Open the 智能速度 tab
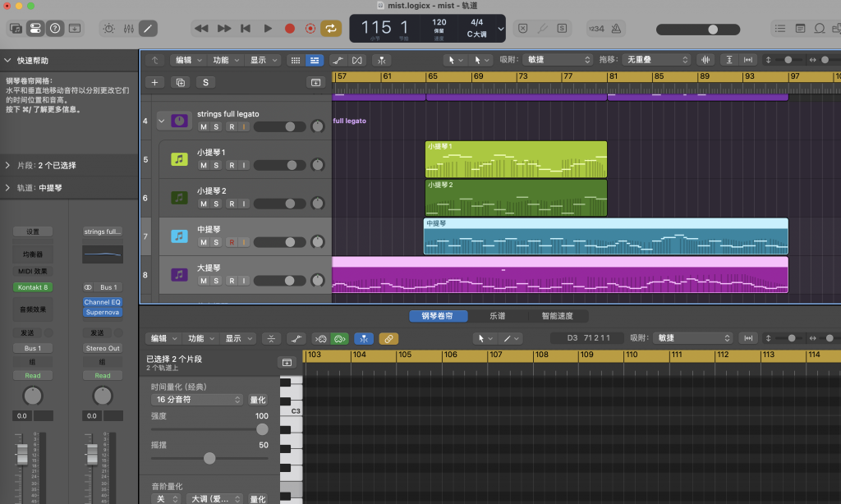 tap(558, 316)
